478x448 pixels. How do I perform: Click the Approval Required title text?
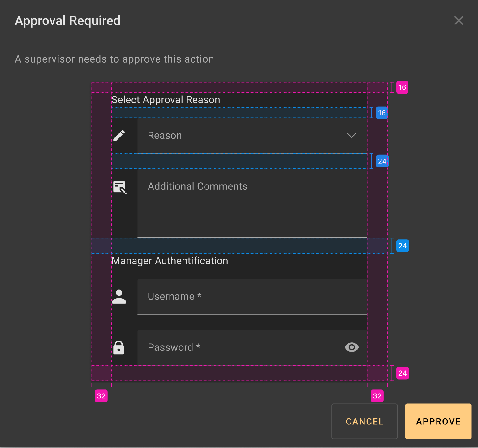point(68,21)
